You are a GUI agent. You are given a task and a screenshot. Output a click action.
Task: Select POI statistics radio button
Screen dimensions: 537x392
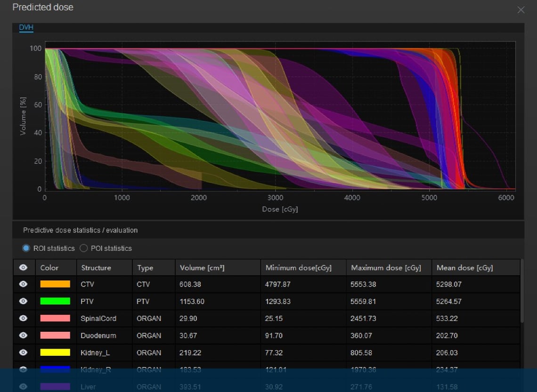[x=83, y=248]
